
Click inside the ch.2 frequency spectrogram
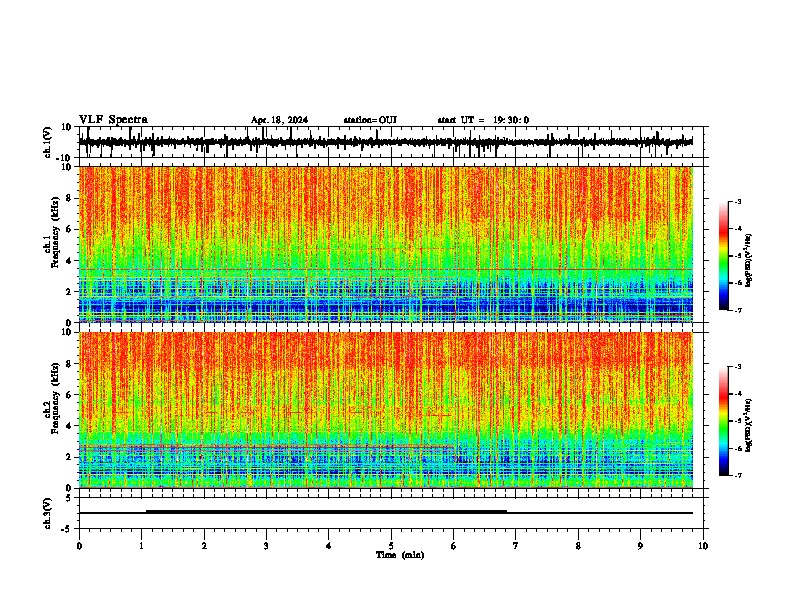tap(386, 410)
